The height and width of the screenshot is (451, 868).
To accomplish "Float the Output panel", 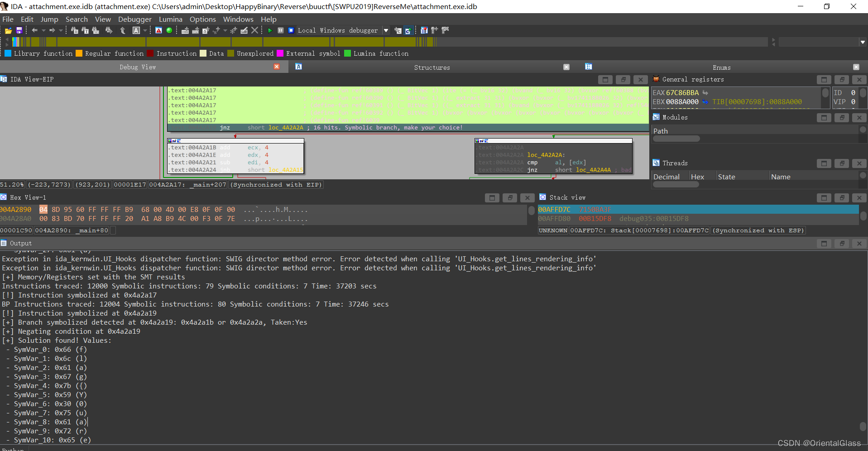I will 842,244.
